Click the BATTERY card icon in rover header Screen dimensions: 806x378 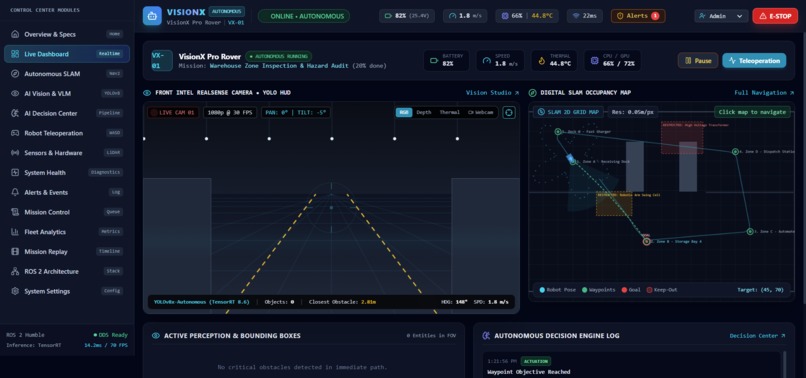[434, 61]
